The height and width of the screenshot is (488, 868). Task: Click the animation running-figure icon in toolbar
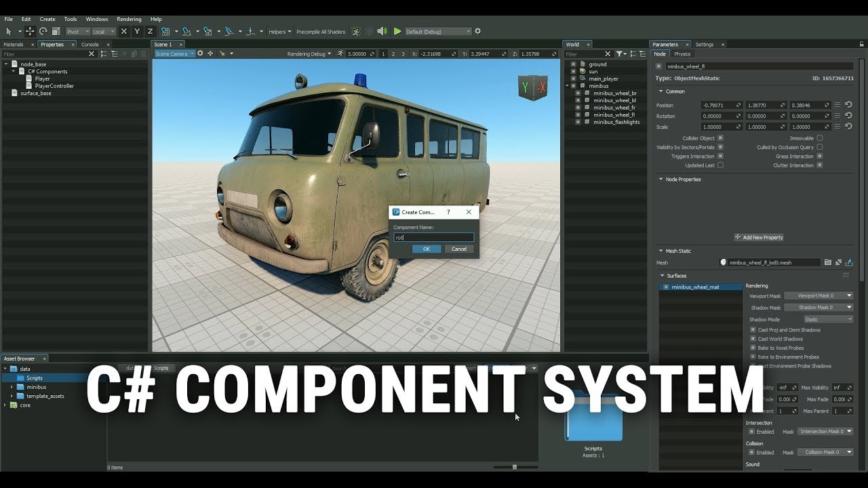coord(356,31)
